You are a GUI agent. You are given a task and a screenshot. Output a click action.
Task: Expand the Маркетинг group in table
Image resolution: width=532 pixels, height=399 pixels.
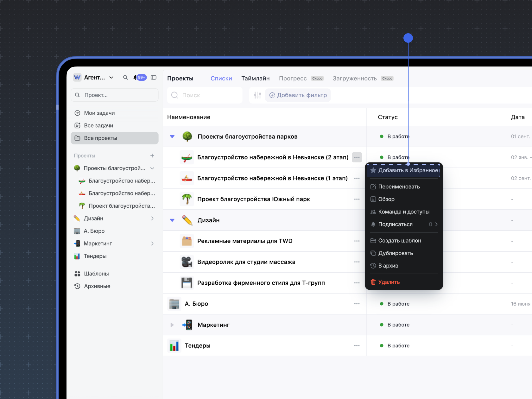tap(172, 325)
